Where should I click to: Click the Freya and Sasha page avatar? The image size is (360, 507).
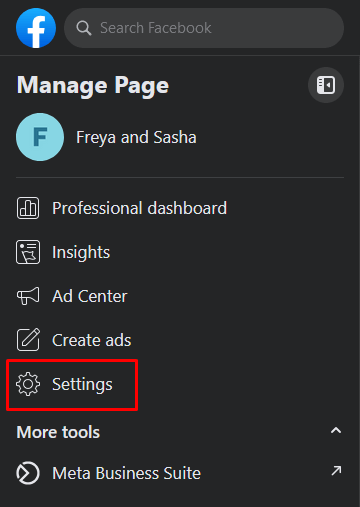40,137
